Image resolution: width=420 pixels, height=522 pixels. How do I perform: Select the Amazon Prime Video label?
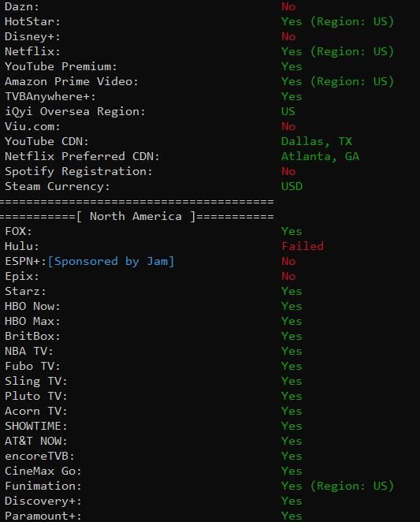click(71, 81)
